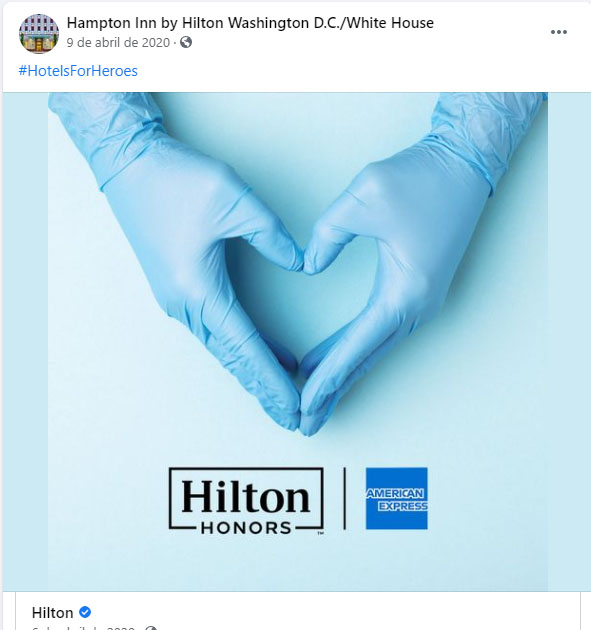
Task: Click the HONORS text in the logo
Action: (x=246, y=528)
